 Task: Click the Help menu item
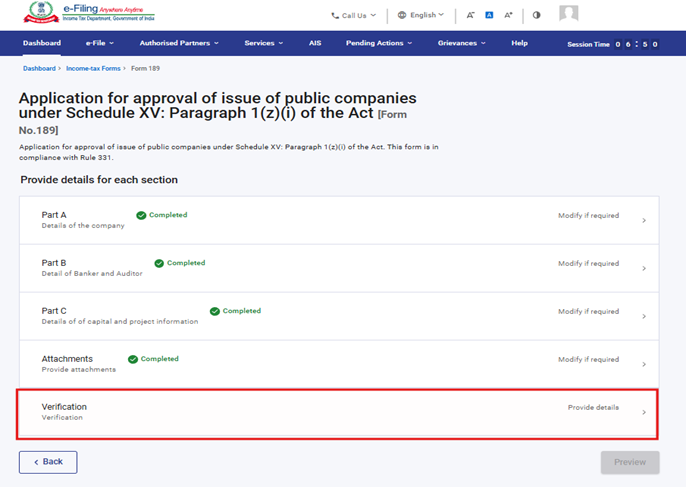coord(519,43)
